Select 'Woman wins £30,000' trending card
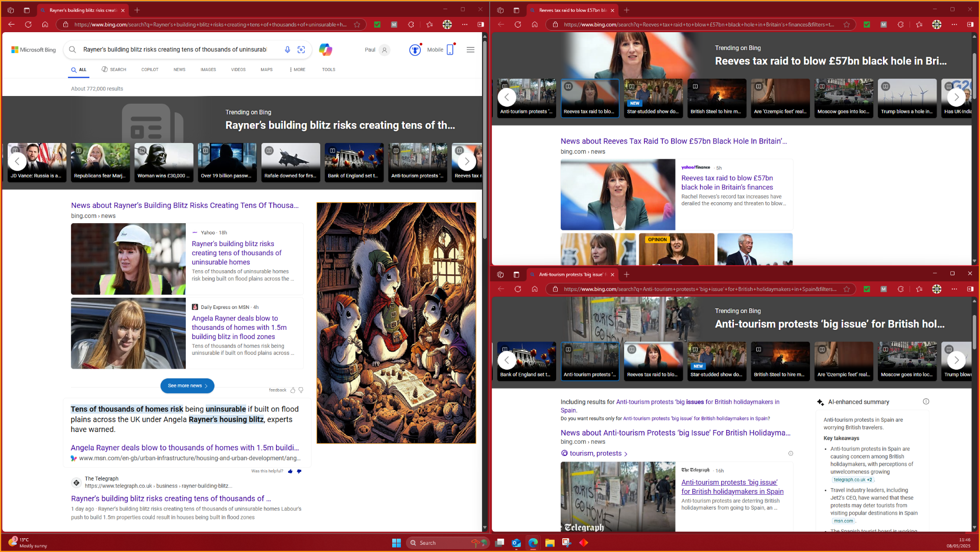This screenshot has width=980, height=552. pyautogui.click(x=163, y=162)
